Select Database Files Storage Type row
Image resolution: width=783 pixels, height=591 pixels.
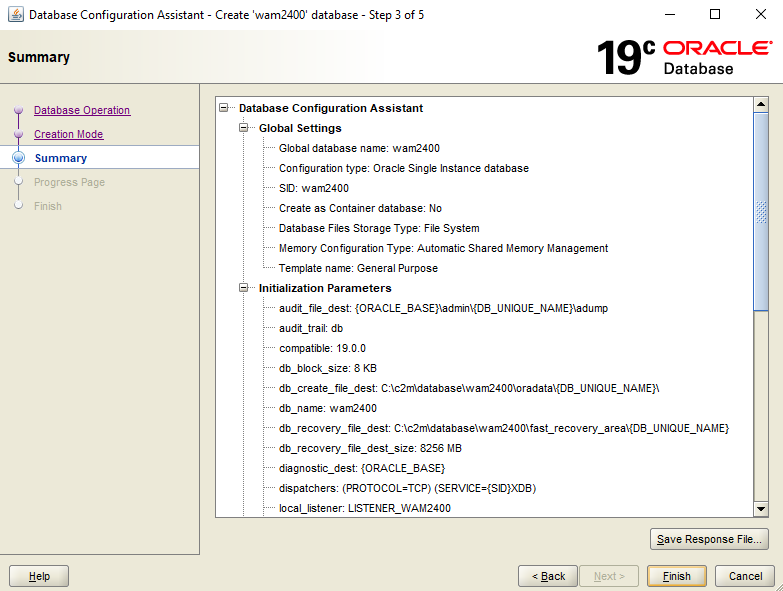379,228
